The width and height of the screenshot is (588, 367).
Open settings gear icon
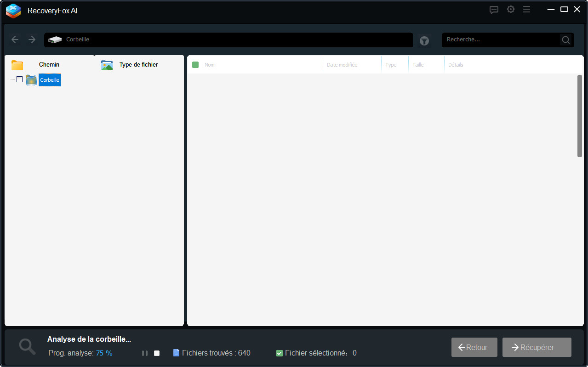tap(510, 9)
